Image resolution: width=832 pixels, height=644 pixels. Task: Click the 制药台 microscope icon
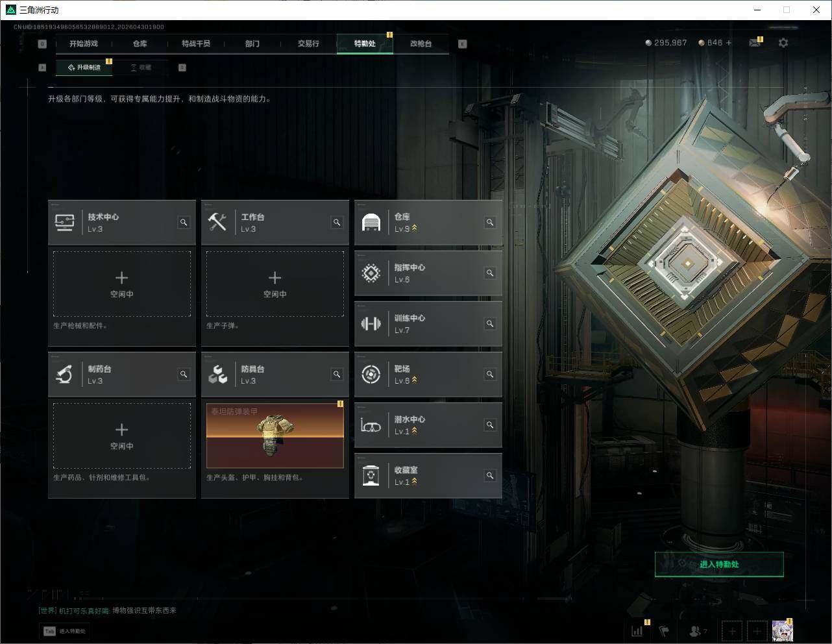64,375
